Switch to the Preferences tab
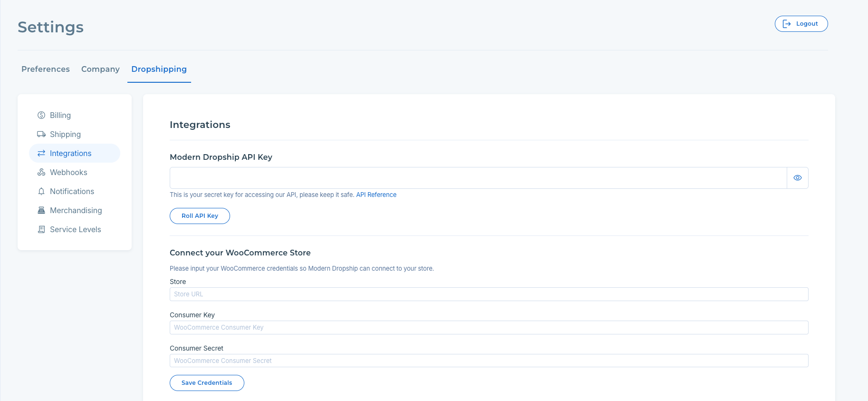Screen dimensions: 868x401 click(46, 69)
